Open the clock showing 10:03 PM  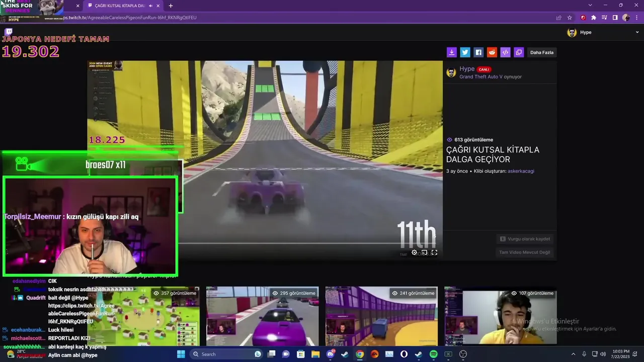click(620, 354)
